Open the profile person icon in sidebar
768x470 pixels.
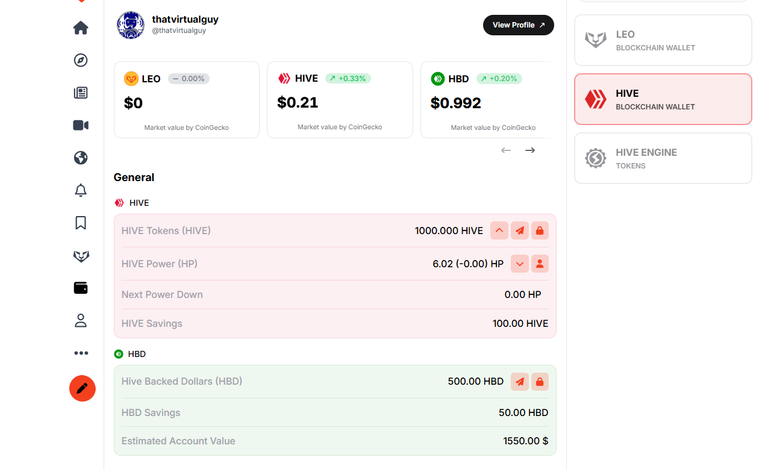81,321
